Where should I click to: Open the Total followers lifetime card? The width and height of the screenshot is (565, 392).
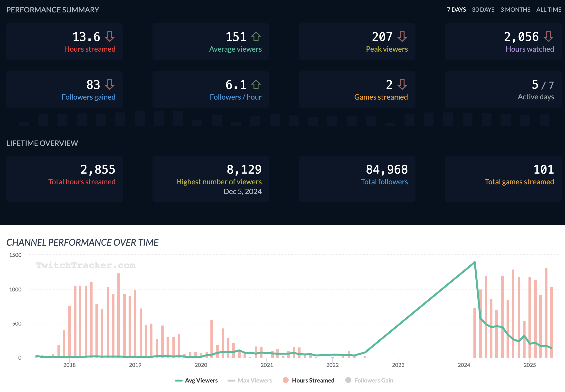357,179
